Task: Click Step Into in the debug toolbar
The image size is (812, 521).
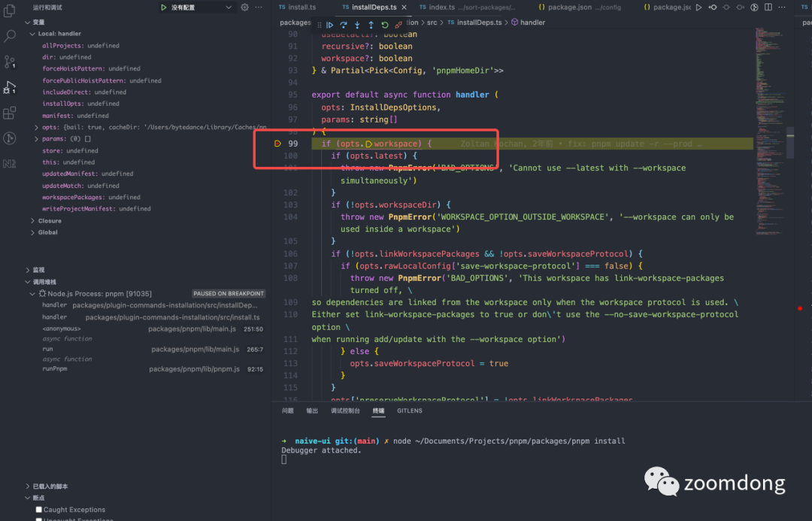Action: click(x=357, y=24)
